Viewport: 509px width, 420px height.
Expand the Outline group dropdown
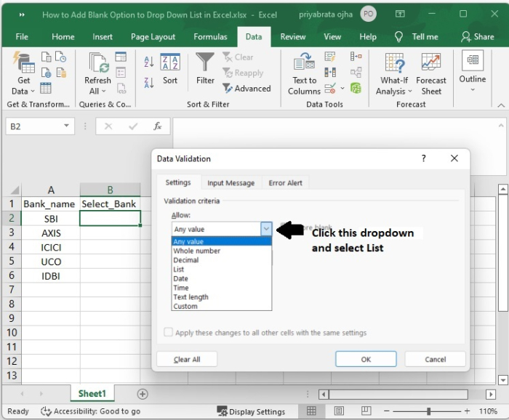tap(472, 89)
